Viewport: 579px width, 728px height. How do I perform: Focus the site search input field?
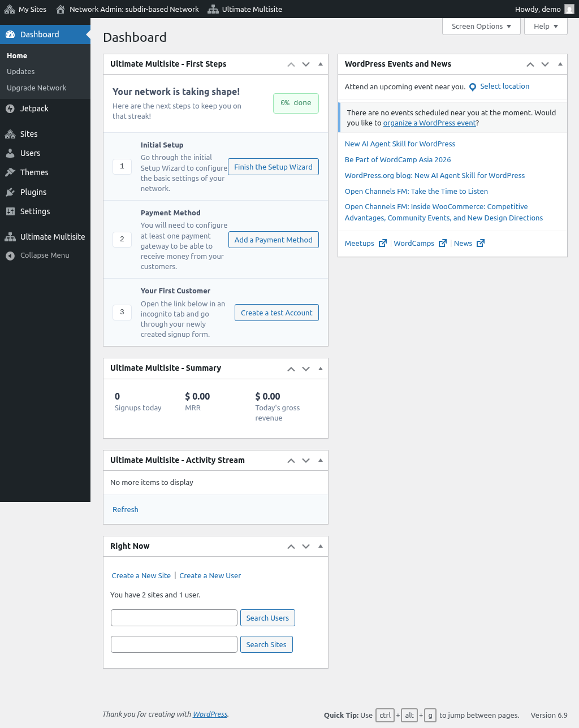(174, 644)
